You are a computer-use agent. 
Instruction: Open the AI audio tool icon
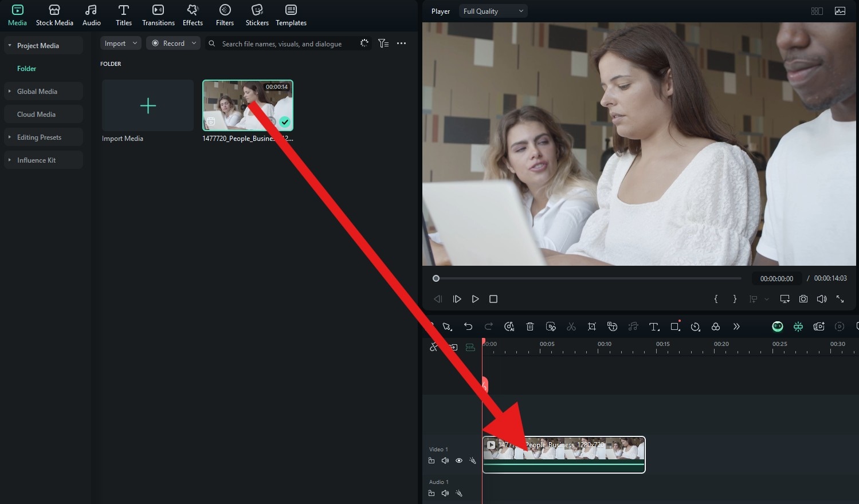point(509,326)
